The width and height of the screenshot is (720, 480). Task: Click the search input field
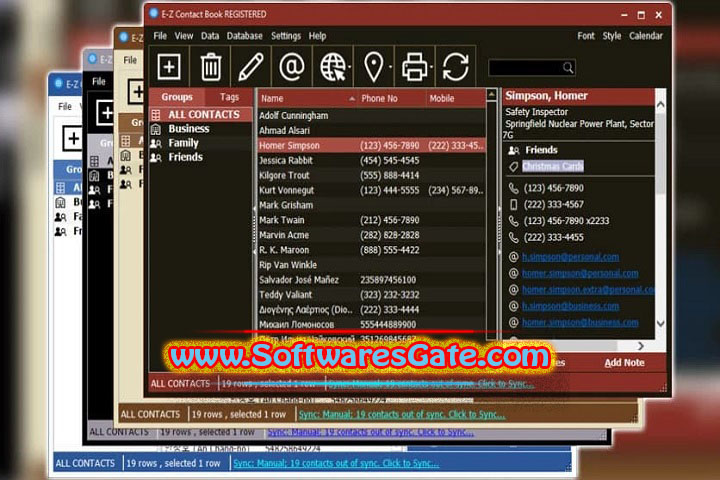531,68
